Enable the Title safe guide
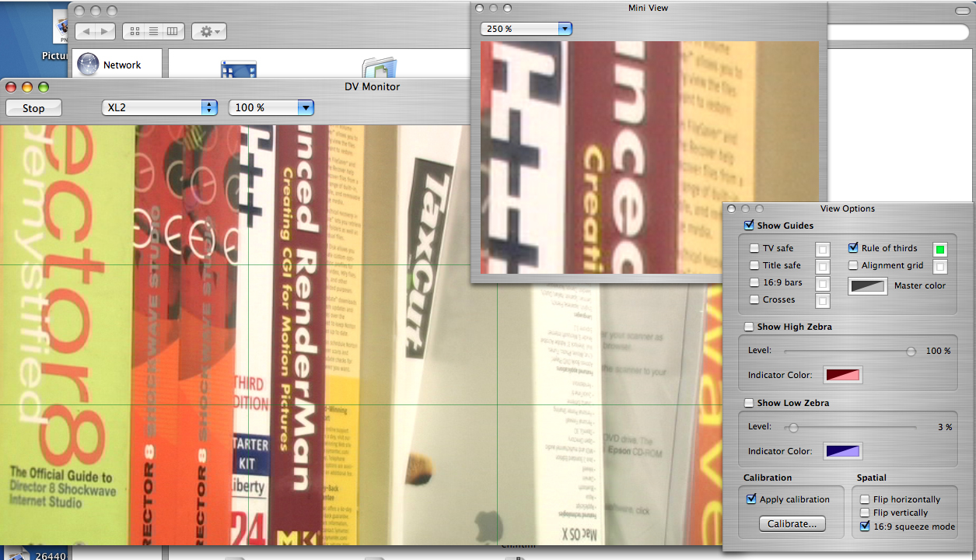976x560 pixels. point(754,266)
